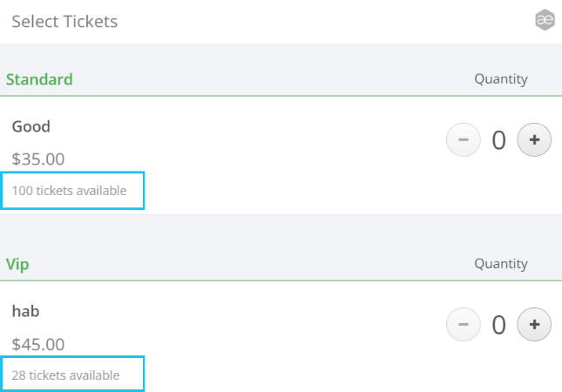The height and width of the screenshot is (392, 562).
Task: Click Quantity label in Standard section
Action: pos(501,79)
